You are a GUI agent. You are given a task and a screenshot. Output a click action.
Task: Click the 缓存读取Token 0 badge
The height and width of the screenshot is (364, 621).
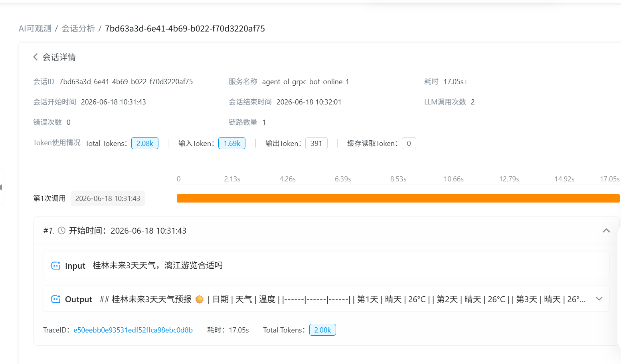(x=409, y=143)
